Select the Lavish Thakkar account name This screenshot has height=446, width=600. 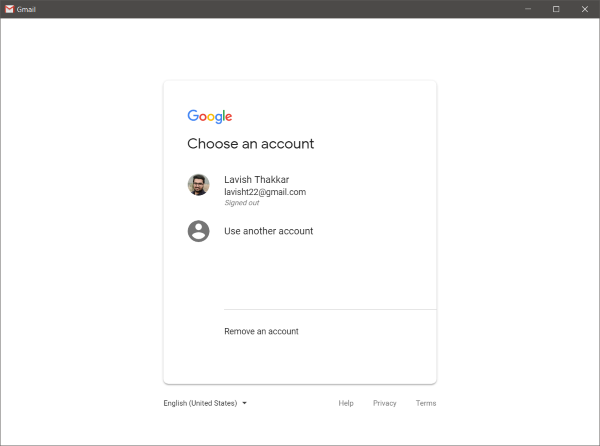[x=256, y=180]
